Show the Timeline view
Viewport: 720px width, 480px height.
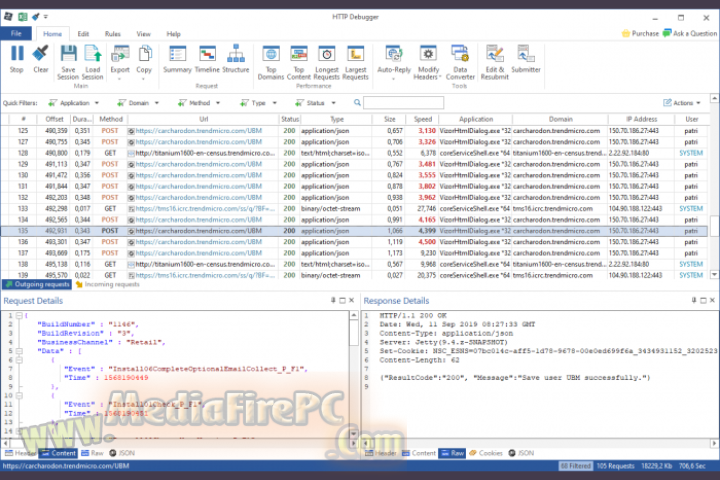[207, 59]
